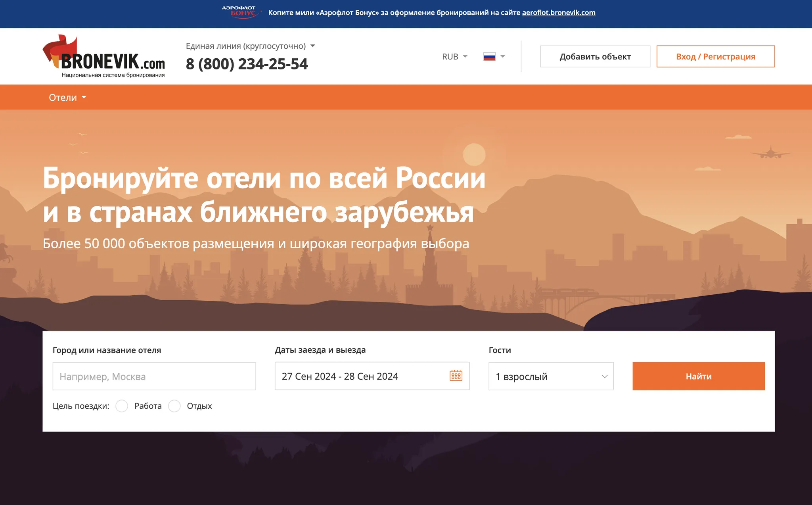This screenshot has height=505, width=812.
Task: Click the arrow next to Единая линия
Action: point(313,46)
